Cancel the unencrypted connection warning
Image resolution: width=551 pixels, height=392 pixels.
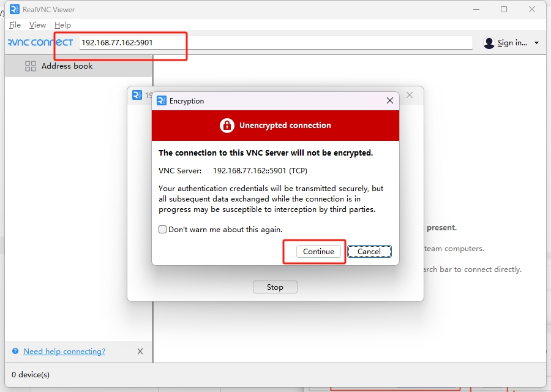pos(369,252)
